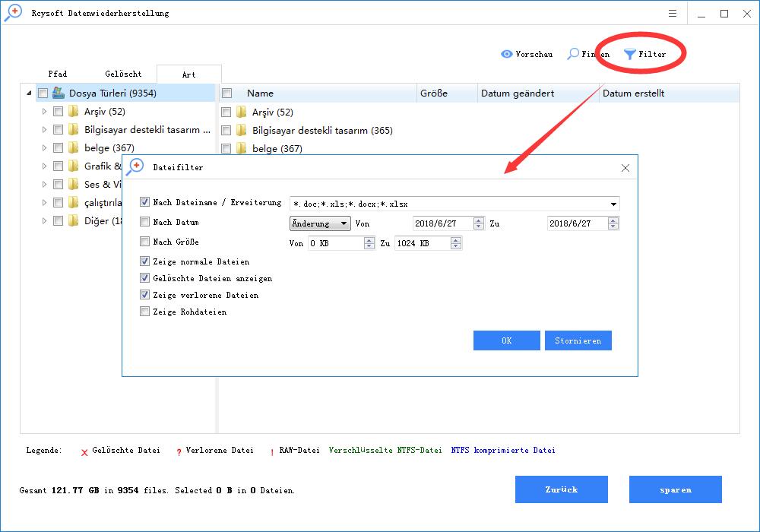Viewport: 760px width, 532px height.
Task: Open the Änderung date type dropdown
Action: coord(320,223)
